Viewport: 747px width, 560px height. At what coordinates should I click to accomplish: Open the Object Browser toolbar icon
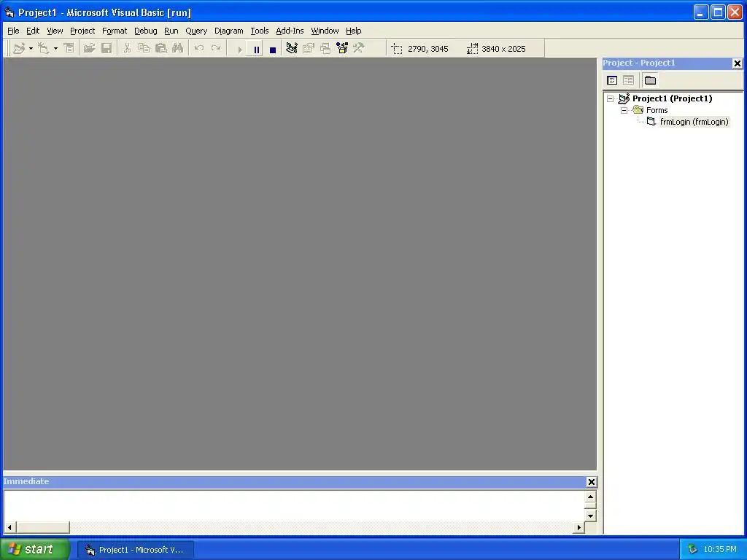pyautogui.click(x=342, y=49)
